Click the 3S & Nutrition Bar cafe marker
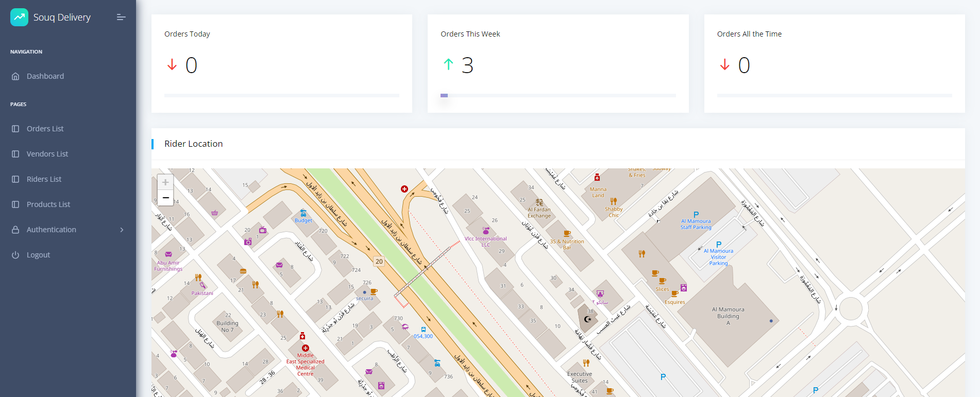The height and width of the screenshot is (397, 980). pos(567,234)
